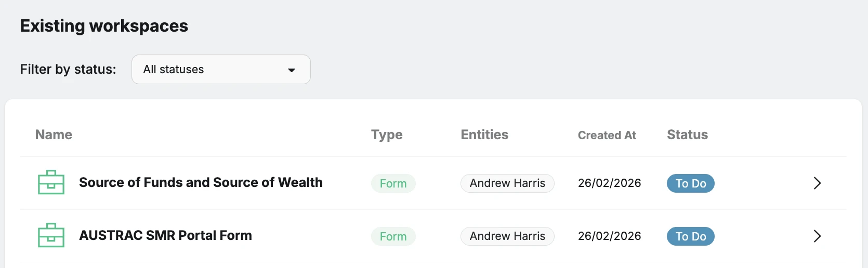Sort by the Status column header

coord(687,135)
